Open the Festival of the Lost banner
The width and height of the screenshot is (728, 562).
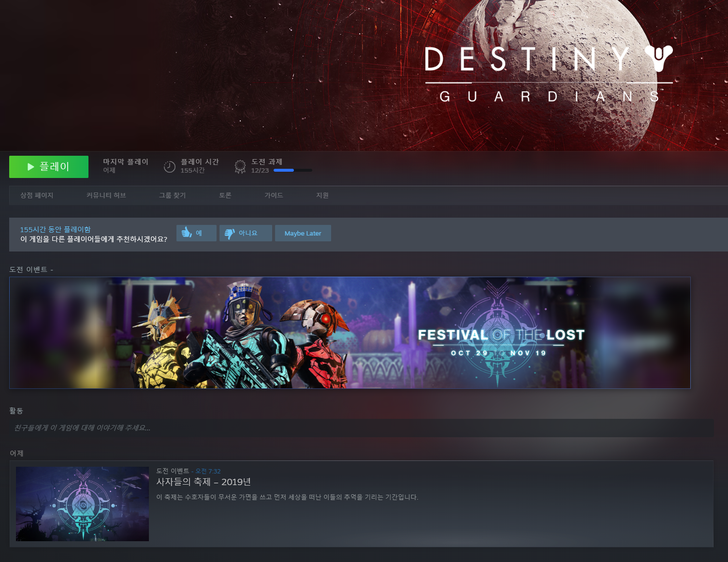(350, 333)
